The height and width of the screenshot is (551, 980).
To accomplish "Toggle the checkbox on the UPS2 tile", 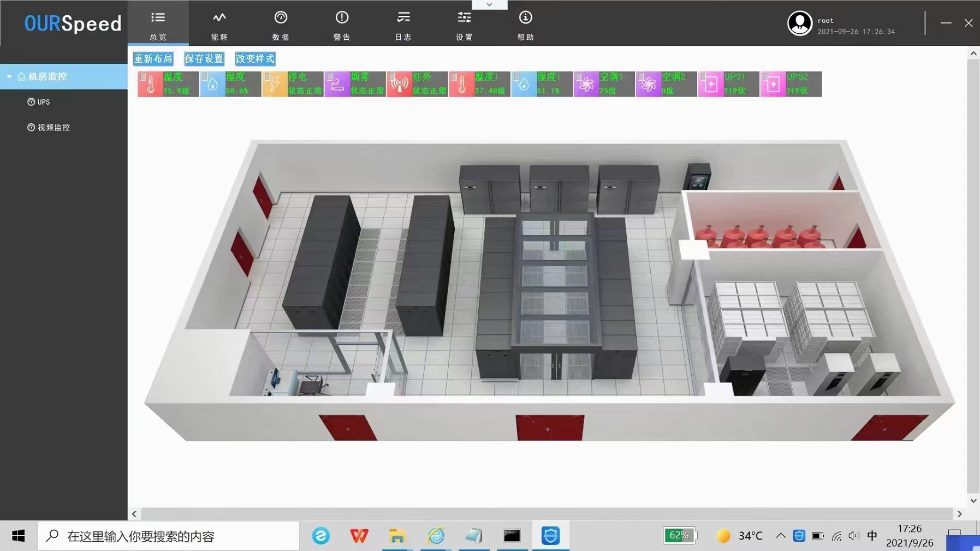I will pyautogui.click(x=765, y=77).
